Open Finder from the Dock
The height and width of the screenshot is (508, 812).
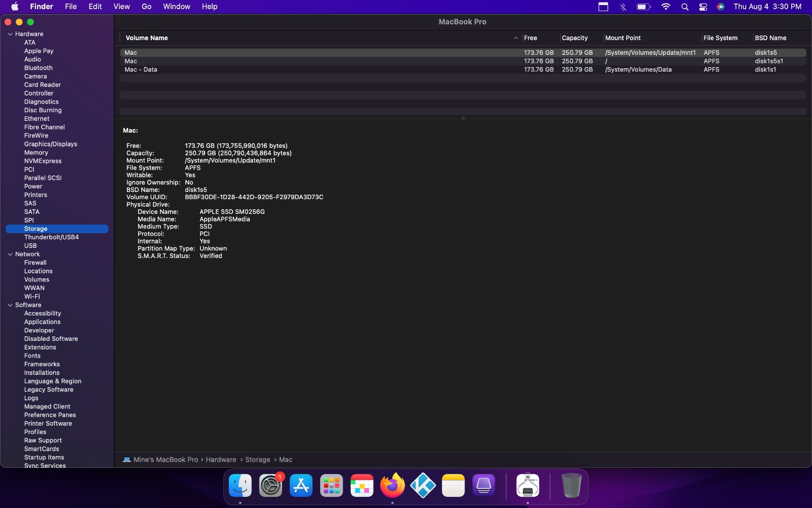[x=240, y=486]
